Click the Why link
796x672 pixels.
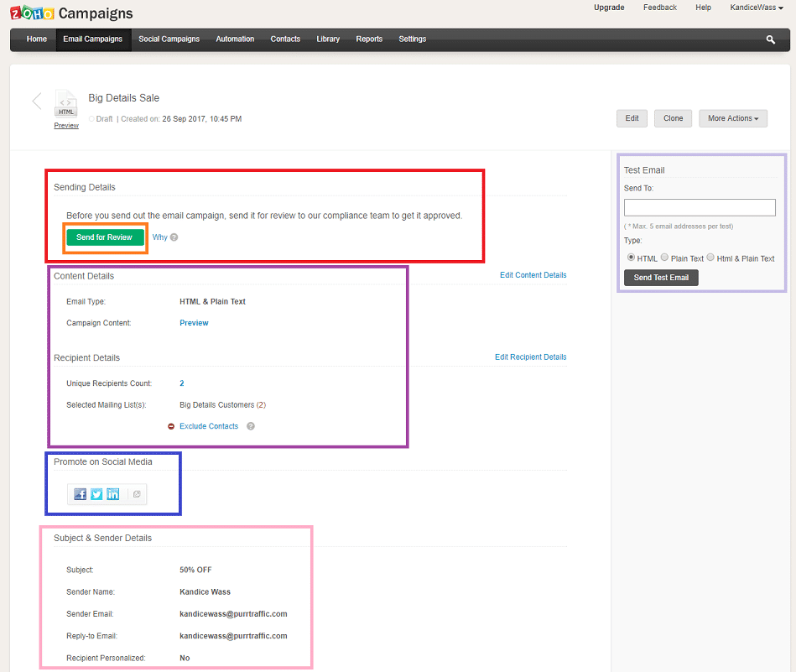[x=160, y=237]
